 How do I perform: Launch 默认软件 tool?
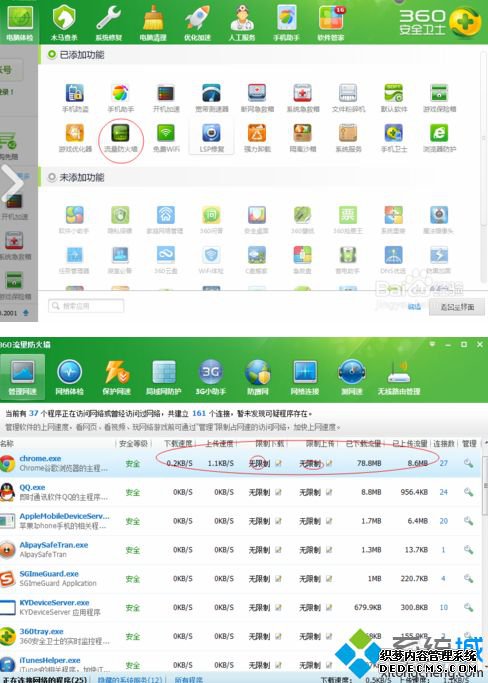coord(393,98)
